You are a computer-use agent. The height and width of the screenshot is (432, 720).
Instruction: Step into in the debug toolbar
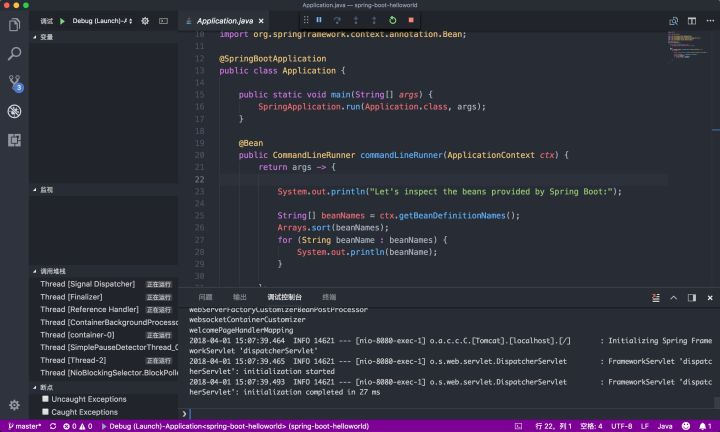point(356,20)
